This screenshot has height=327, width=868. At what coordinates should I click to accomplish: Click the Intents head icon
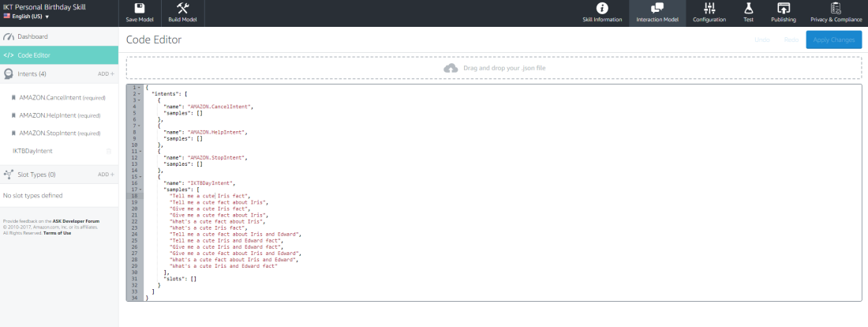tap(9, 73)
